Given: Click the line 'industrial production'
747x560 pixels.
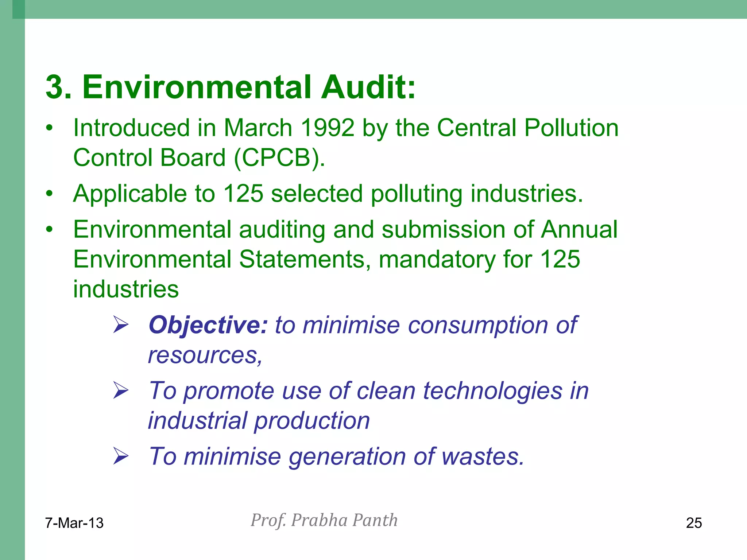Looking at the screenshot, I should coord(259,421).
